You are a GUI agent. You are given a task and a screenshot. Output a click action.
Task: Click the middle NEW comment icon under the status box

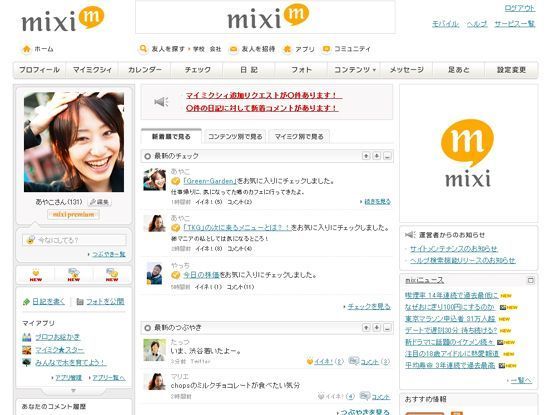pyautogui.click(x=74, y=275)
